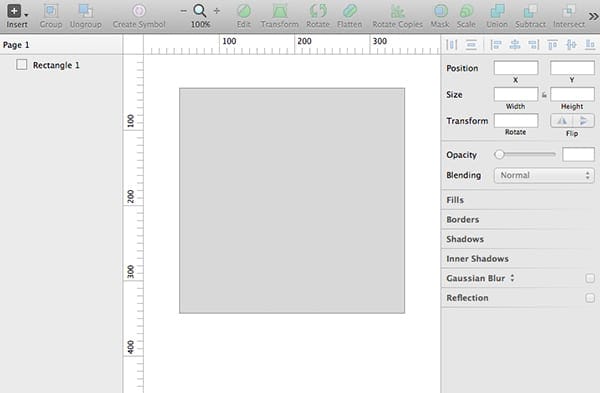Align objects to right edge

(533, 45)
